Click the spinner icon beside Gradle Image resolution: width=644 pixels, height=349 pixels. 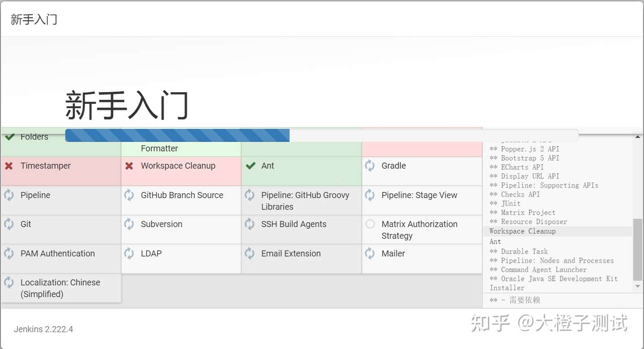tap(370, 166)
